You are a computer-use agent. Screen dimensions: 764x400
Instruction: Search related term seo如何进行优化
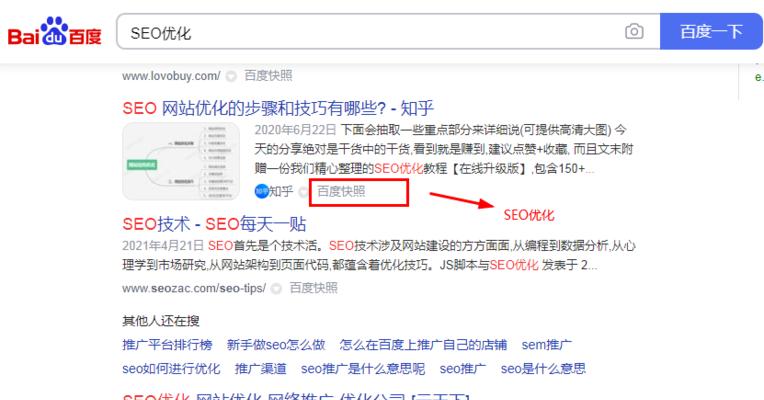click(x=171, y=369)
